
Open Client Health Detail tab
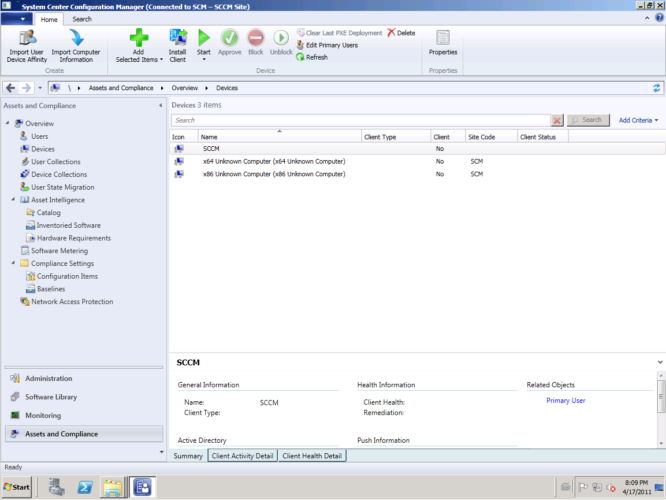(312, 456)
